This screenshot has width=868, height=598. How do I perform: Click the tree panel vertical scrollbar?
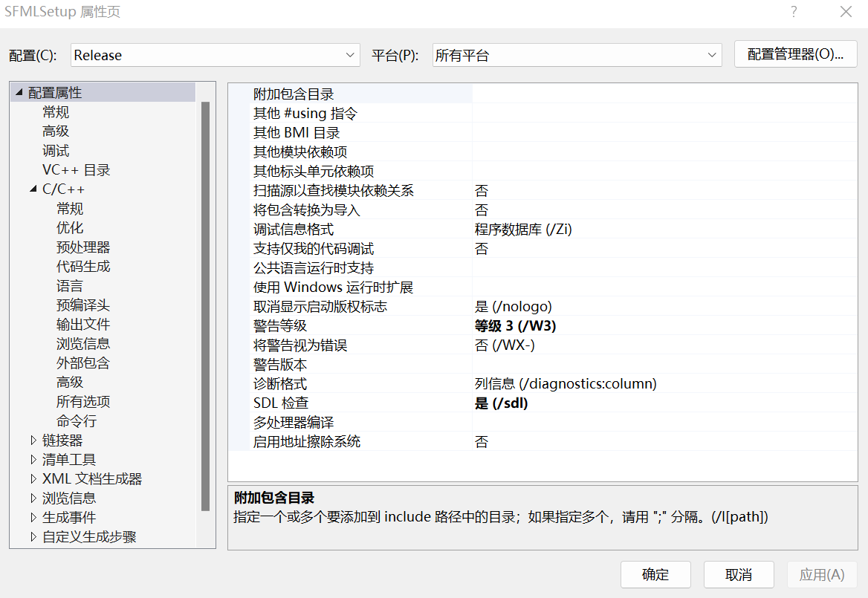(x=205, y=307)
